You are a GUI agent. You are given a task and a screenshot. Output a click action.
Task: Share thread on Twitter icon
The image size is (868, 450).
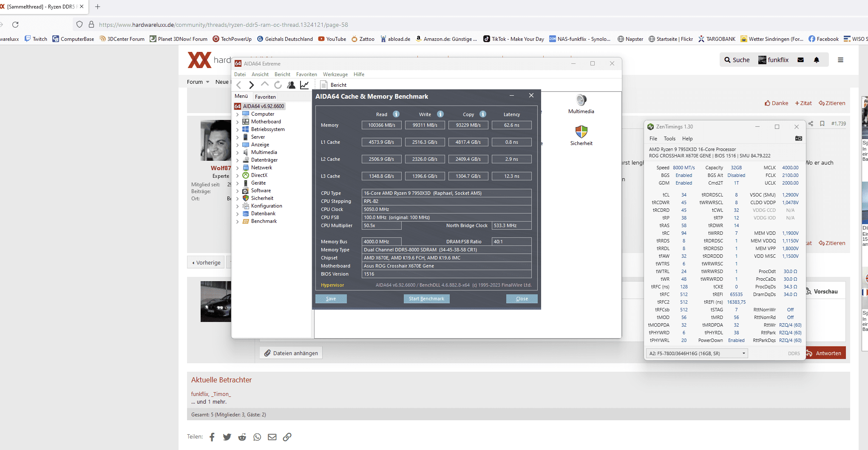point(227,437)
